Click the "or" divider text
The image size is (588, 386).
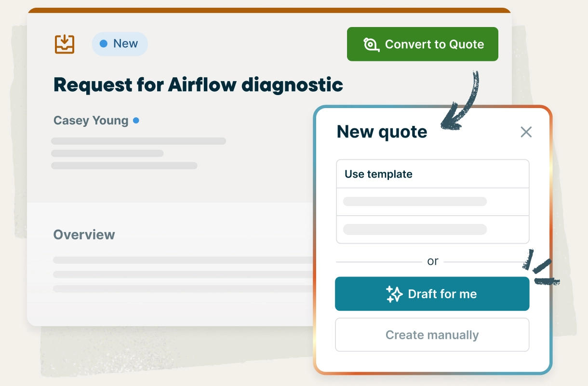(432, 262)
